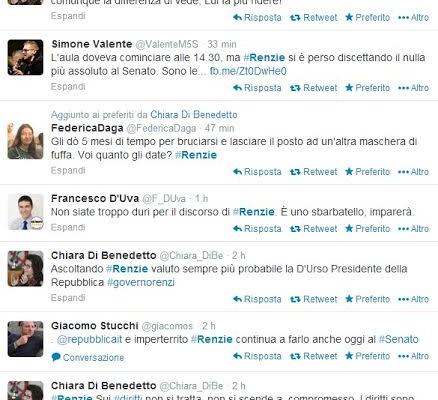Reply to Giacomo Stucchi's tweet
The image size is (438, 400).
[x=257, y=356]
